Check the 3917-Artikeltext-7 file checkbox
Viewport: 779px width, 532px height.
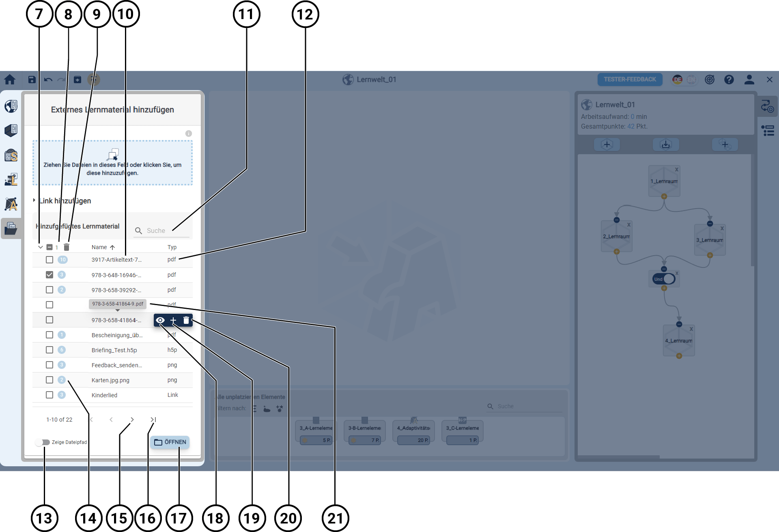click(x=49, y=260)
